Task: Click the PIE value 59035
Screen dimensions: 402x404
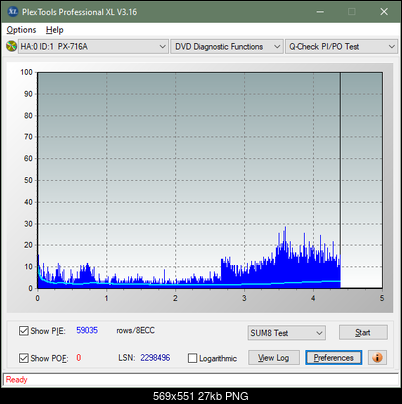Action: [x=87, y=330]
